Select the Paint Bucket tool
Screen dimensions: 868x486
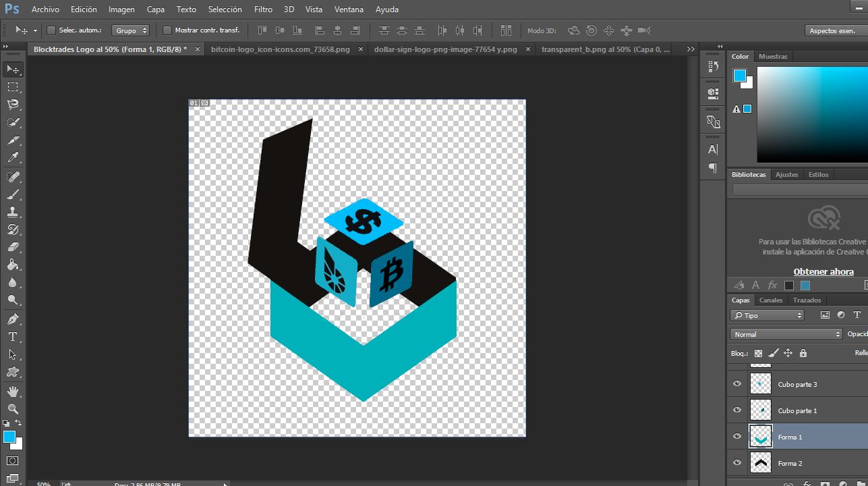point(13,265)
